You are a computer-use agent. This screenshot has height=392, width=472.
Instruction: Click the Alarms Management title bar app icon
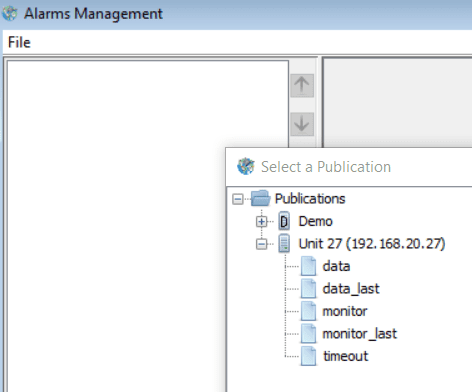coord(10,13)
